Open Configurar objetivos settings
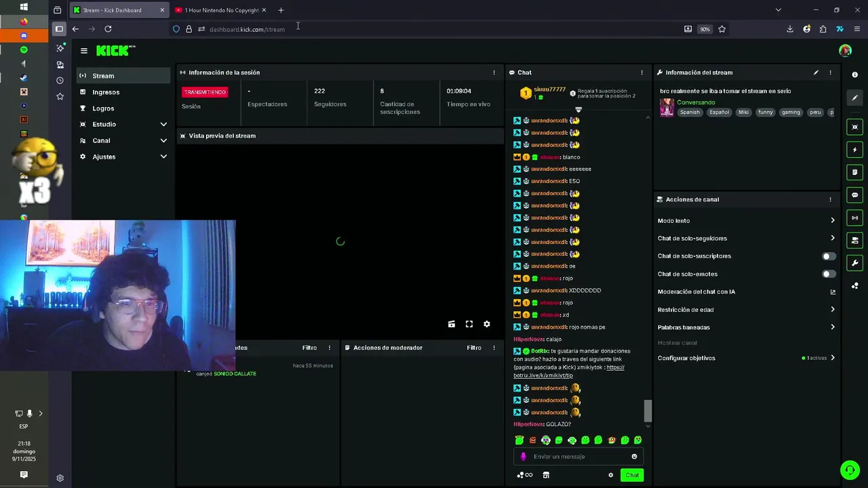Image resolution: width=868 pixels, height=488 pixels. click(746, 358)
